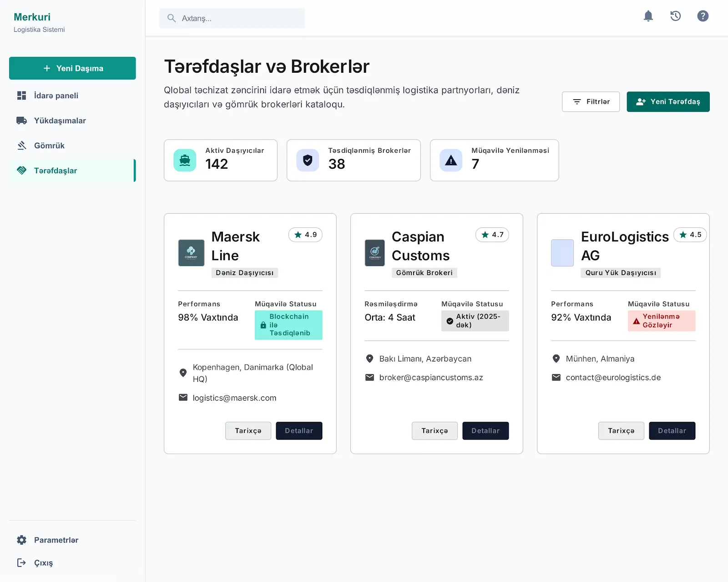The height and width of the screenshot is (582, 728).
Task: Click the Caspian Customs company logo
Action: pos(375,253)
